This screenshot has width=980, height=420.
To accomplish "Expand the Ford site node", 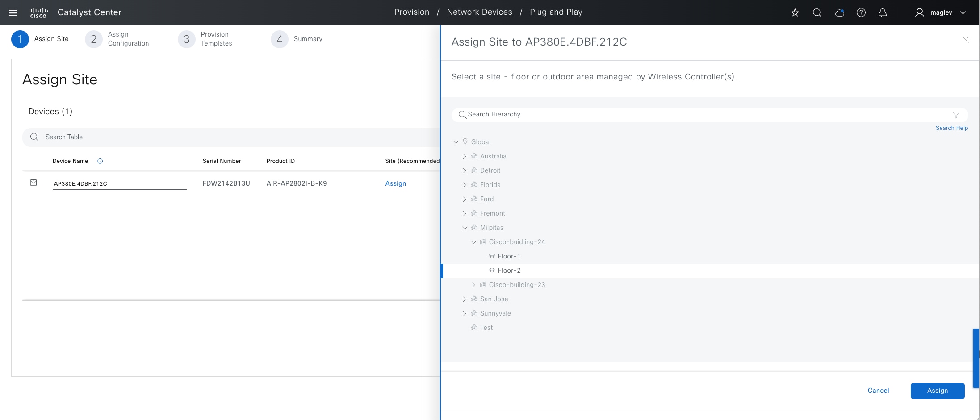I will pos(465,199).
